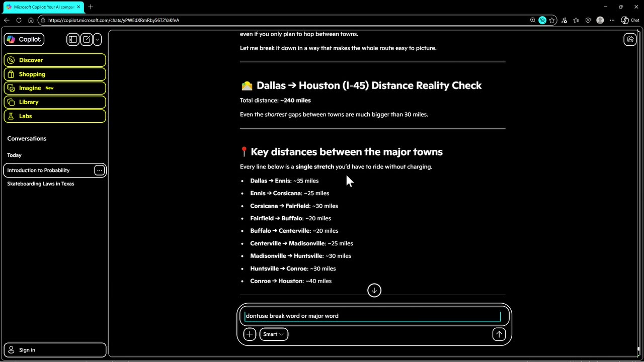Click the 'Corsicana → Fairfield: ~30 miles' line
The height and width of the screenshot is (362, 644).
(294, 206)
